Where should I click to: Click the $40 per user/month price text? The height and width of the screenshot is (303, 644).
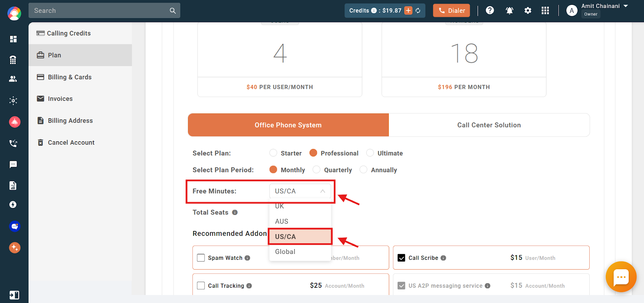point(280,87)
